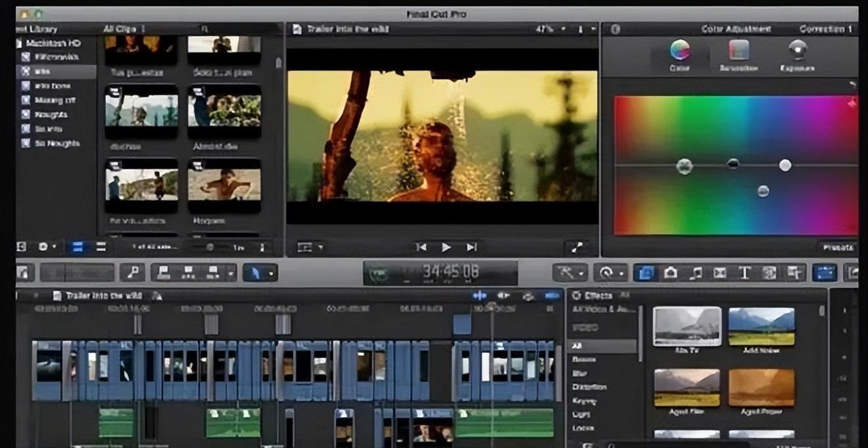Select the Looks effects category
This screenshot has height=448, width=868.
(583, 428)
